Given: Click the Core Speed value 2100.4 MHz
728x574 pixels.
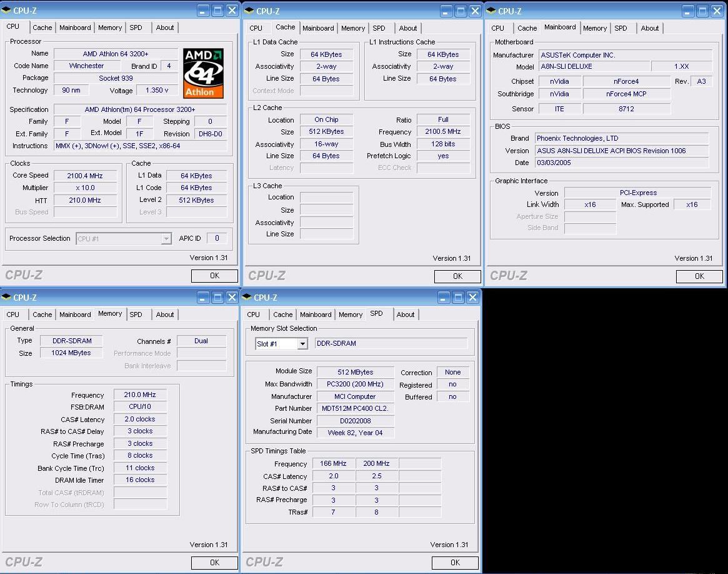Looking at the screenshot, I should pyautogui.click(x=85, y=176).
